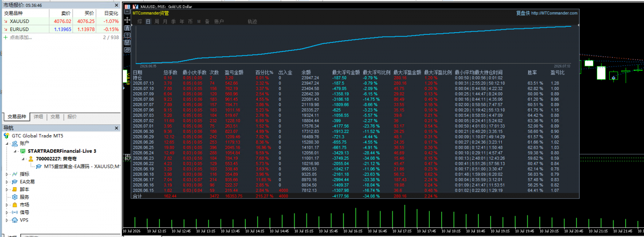
Task: Click the 轨迹 track button
Action: 252,21
